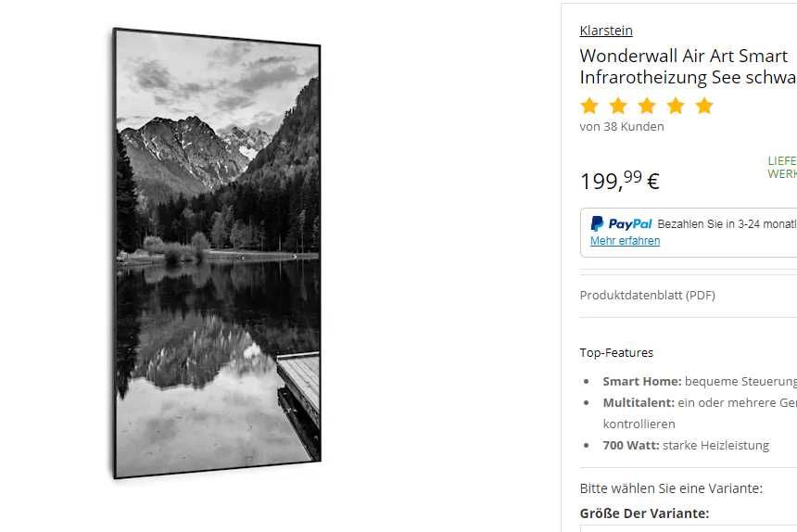797x532 pixels.
Task: Click the fourth rating star
Action: click(676, 106)
